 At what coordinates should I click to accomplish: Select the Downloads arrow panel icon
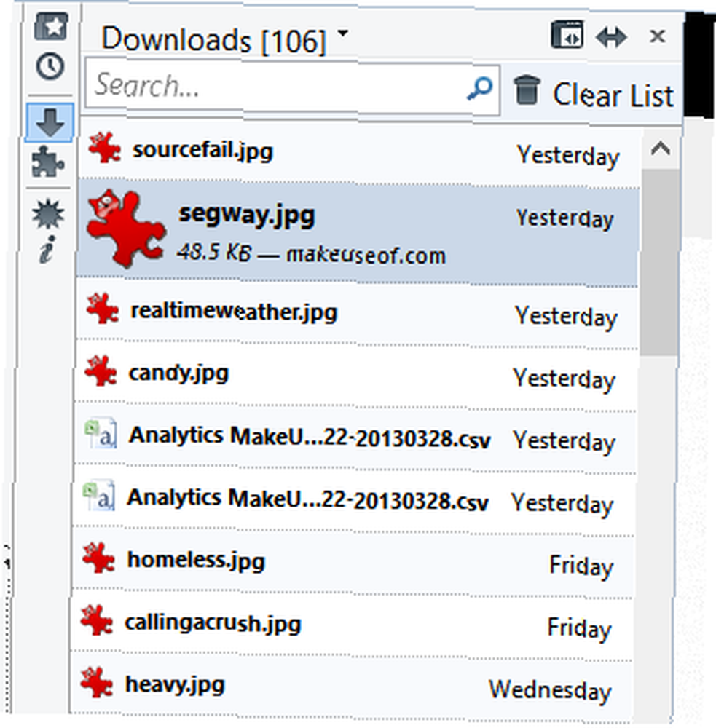click(50, 122)
